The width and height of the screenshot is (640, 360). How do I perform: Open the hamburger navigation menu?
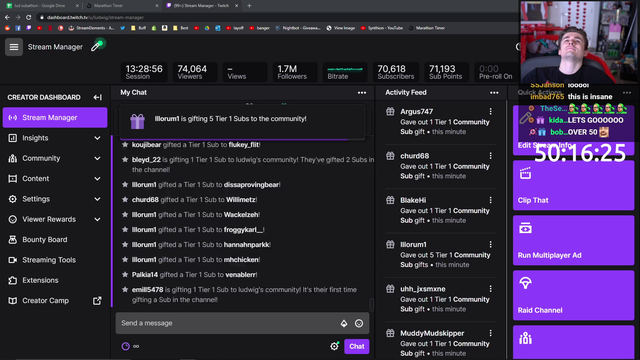pos(14,47)
